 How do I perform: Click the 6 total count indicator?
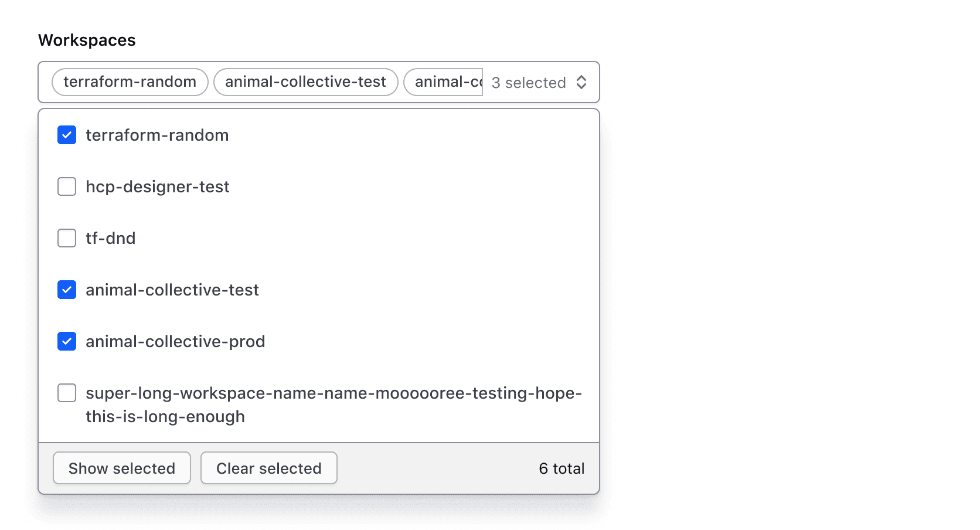561,468
